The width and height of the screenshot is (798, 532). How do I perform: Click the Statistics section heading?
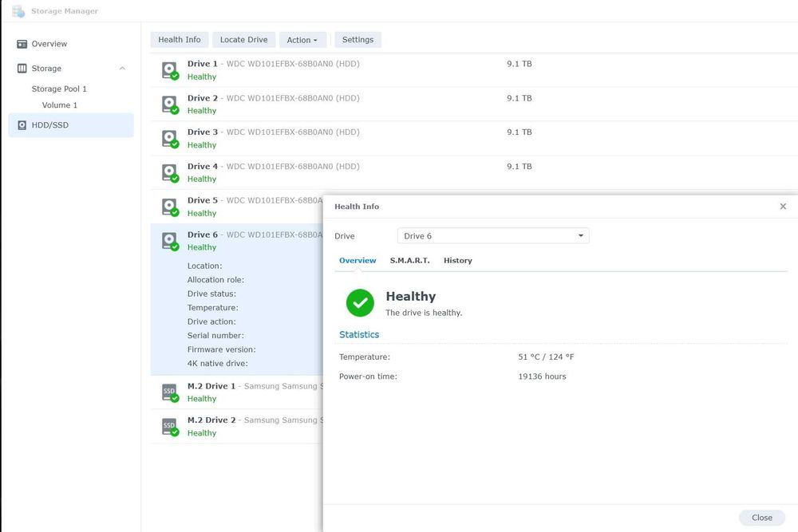coord(359,335)
